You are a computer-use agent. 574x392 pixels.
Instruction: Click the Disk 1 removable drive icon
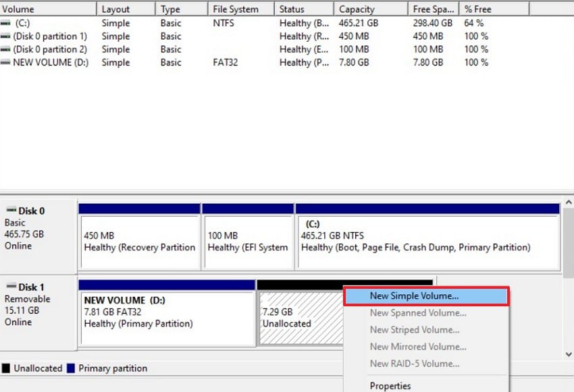click(11, 285)
